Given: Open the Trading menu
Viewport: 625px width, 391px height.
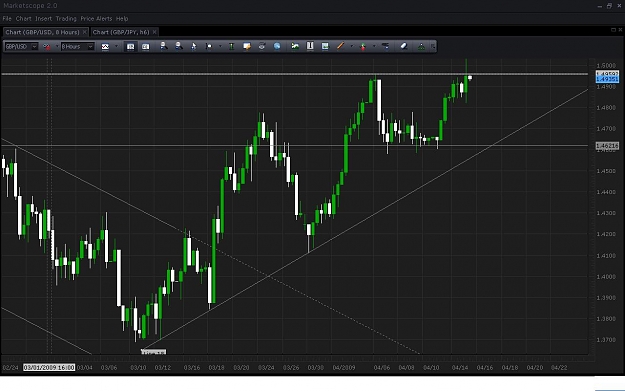Looking at the screenshot, I should (x=66, y=19).
